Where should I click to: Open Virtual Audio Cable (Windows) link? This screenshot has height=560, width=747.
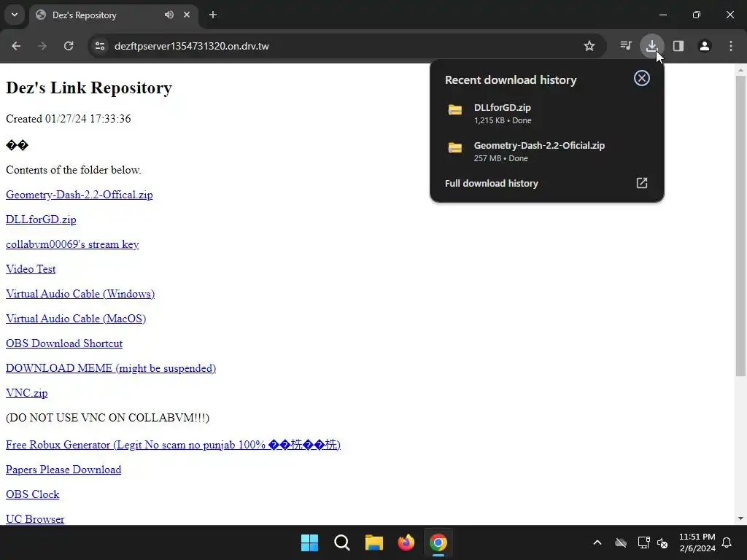pyautogui.click(x=80, y=294)
